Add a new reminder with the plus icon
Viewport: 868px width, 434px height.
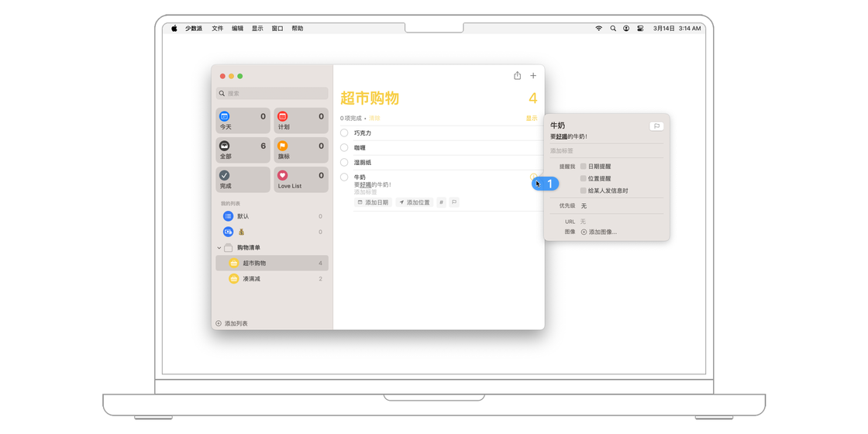[533, 75]
